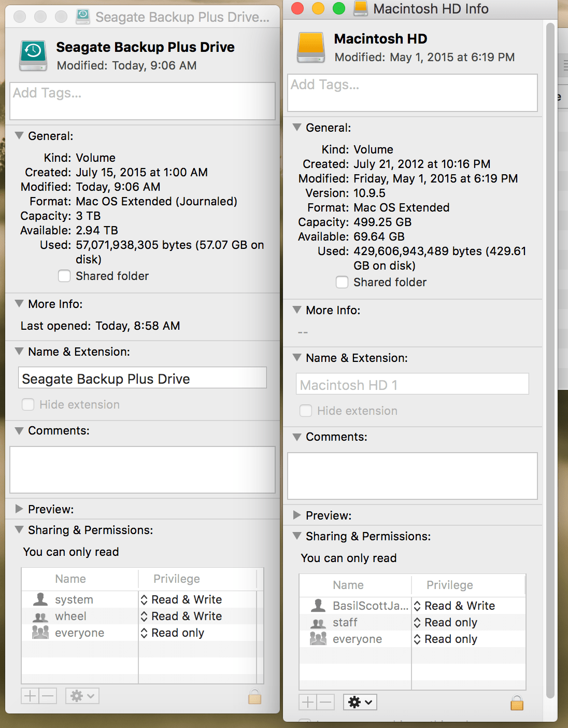Click the lock icon in Seagate info window

[255, 696]
